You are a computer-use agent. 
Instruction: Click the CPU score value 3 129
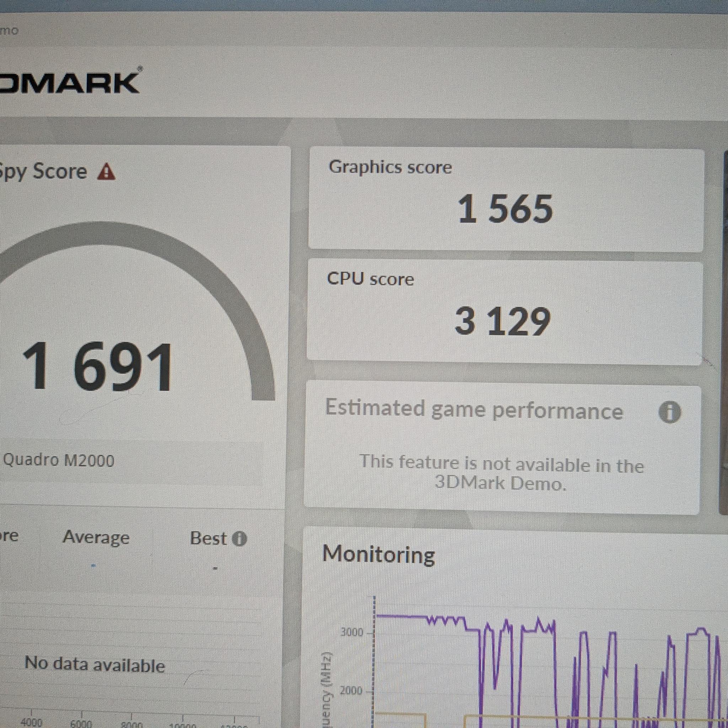coord(503,321)
